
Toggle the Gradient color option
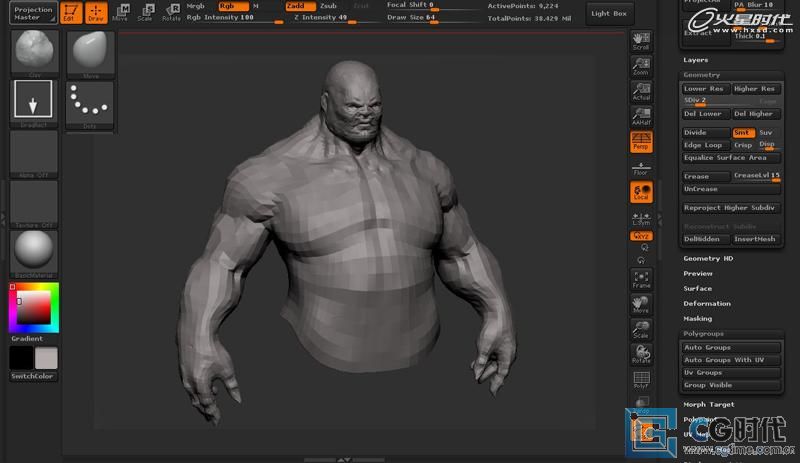(x=27, y=338)
